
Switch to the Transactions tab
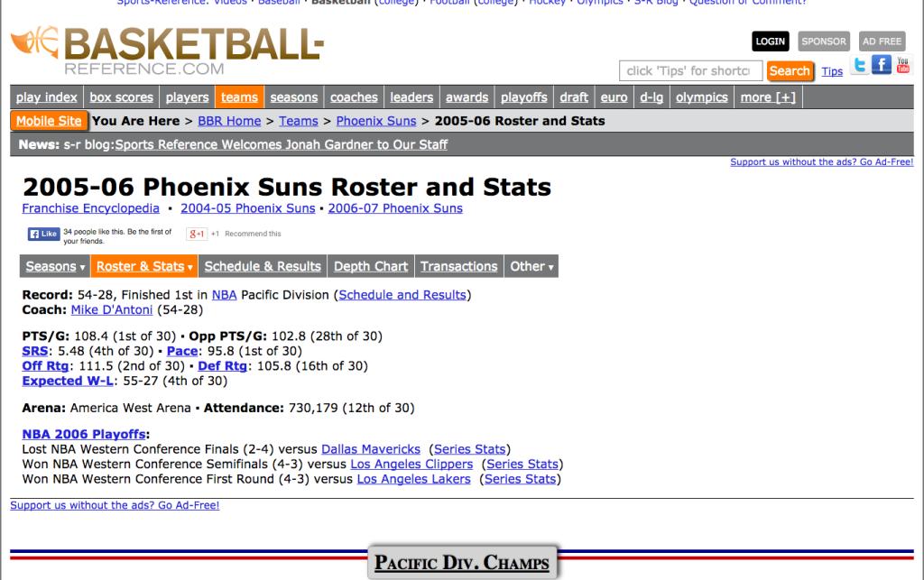pos(459,266)
